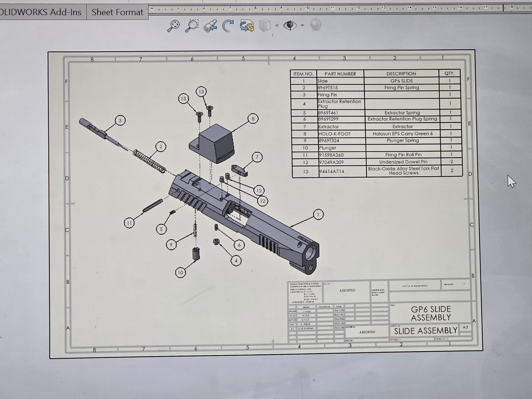Click the grayed sphere appearance icon
532x399 pixels.
point(316,25)
